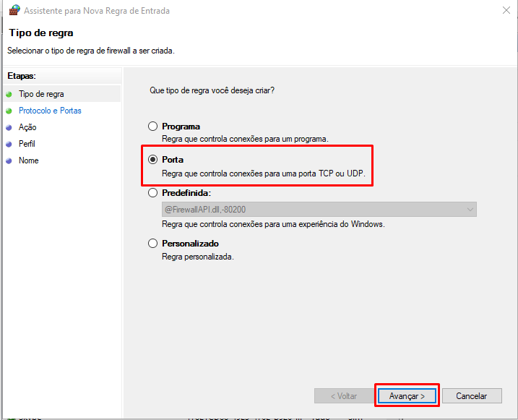
Task: Click the blue bullet beside Perfil
Action: click(9, 144)
